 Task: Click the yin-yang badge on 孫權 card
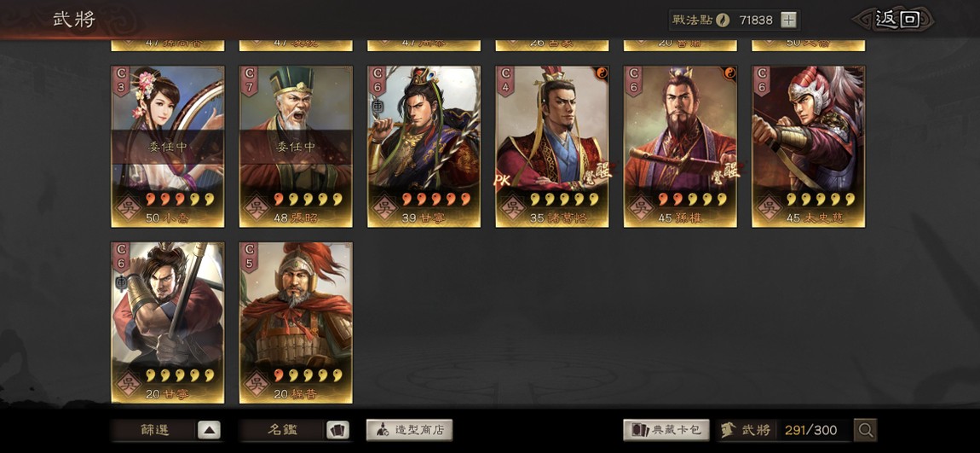730,73
